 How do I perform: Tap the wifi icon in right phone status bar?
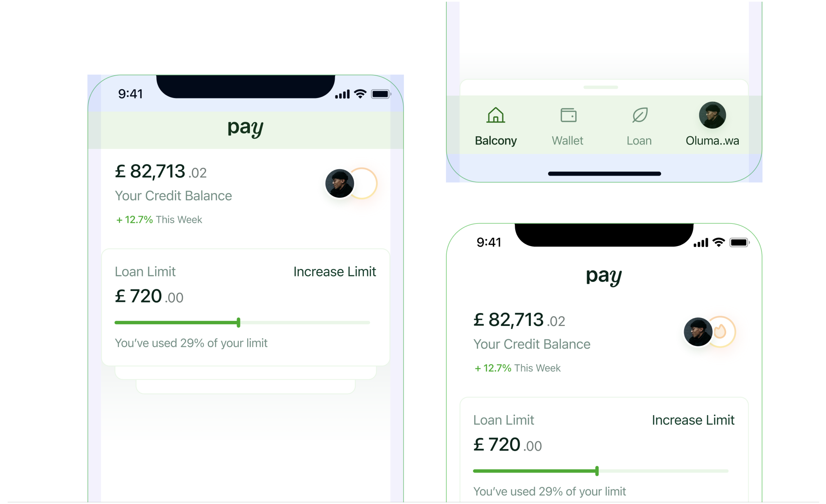click(718, 242)
